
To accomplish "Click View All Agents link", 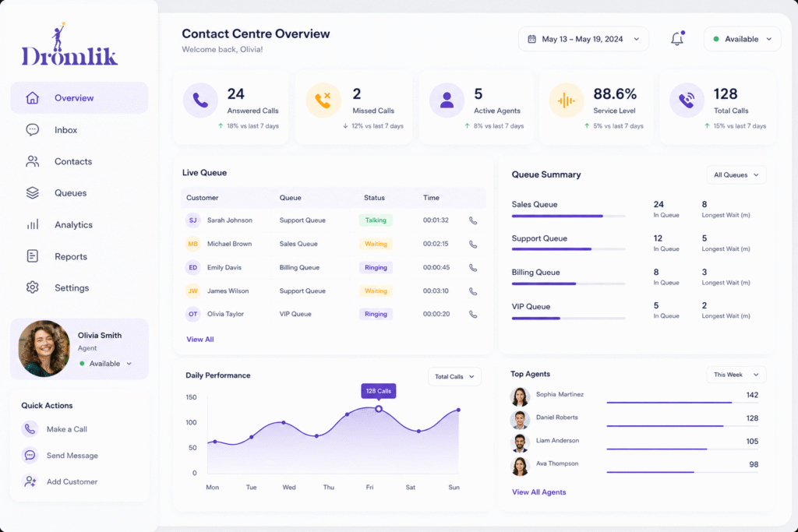I will click(x=539, y=491).
